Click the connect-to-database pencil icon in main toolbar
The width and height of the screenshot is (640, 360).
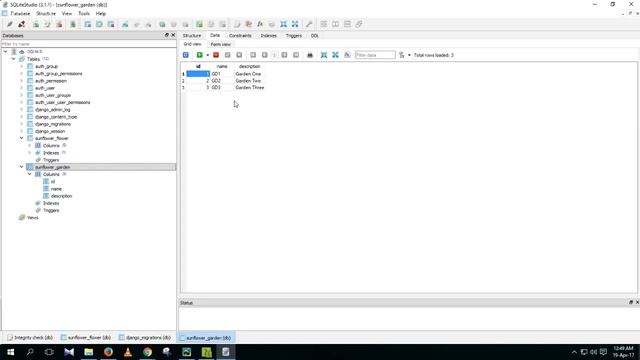[10, 24]
